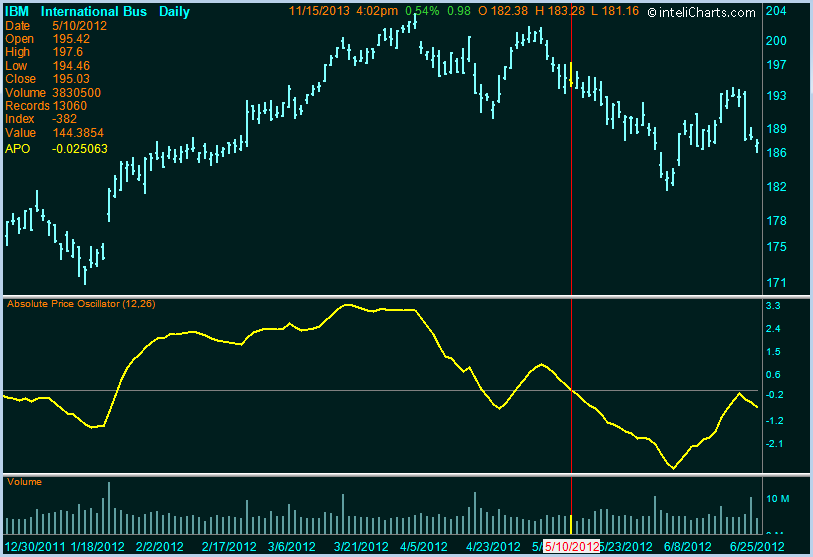Click the IBM ticker symbol
This screenshot has width=813, height=557.
pyautogui.click(x=17, y=11)
